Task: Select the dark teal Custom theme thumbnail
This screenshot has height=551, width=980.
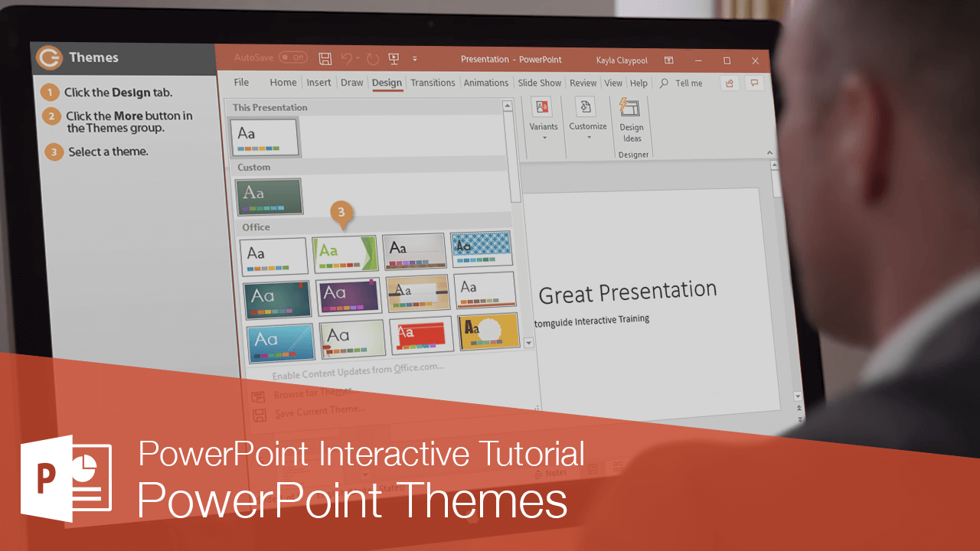Action: tap(268, 196)
